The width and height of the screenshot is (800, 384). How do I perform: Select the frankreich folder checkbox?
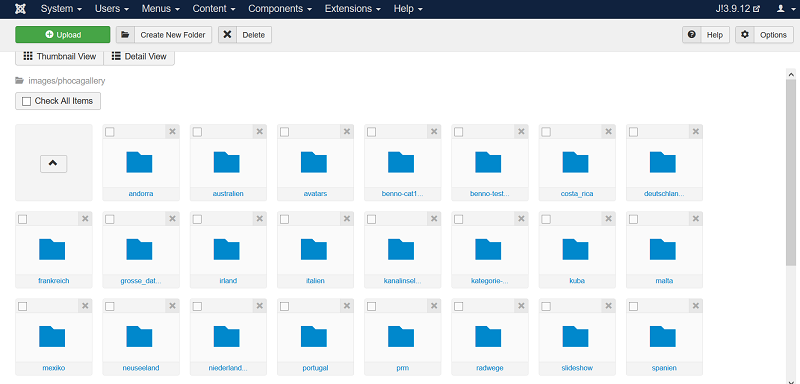[22, 219]
